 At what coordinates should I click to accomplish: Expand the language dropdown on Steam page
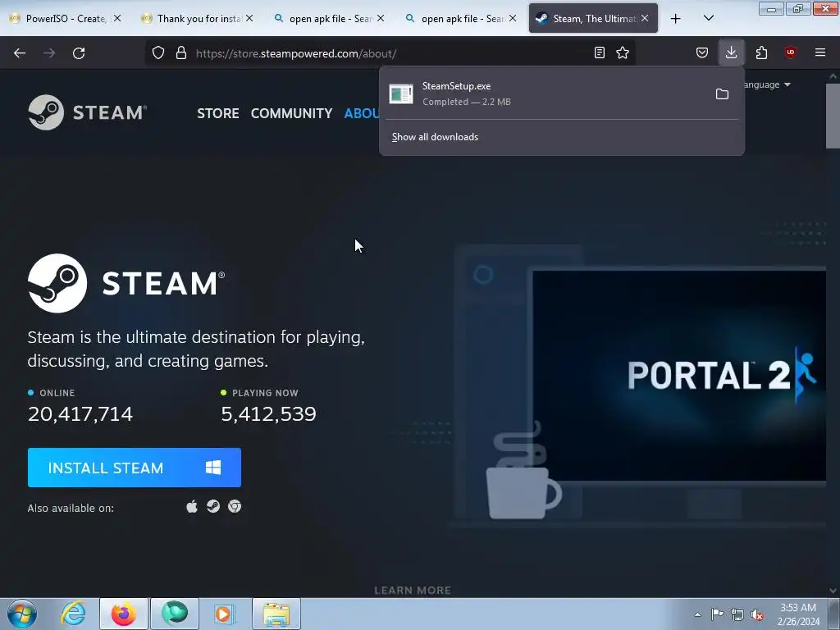click(x=767, y=84)
